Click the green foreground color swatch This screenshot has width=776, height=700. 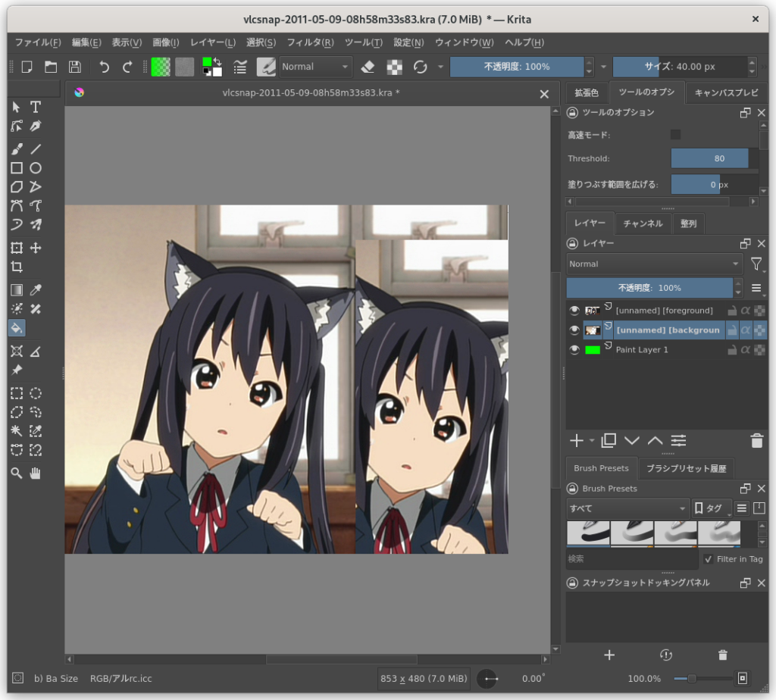tap(207, 62)
